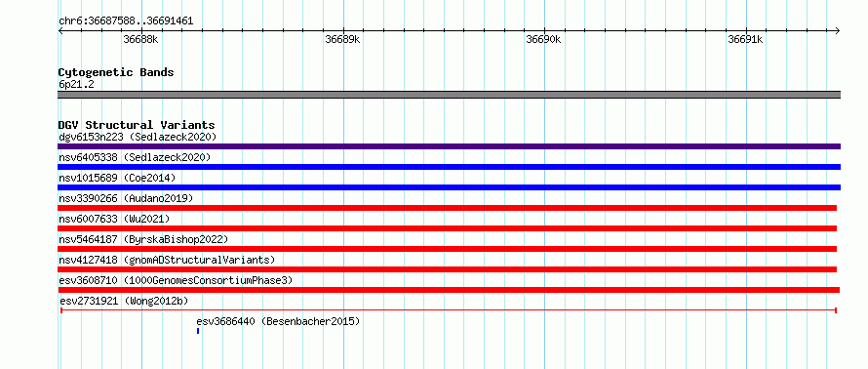This screenshot has height=369, width=868.
Task: Click the left arrowhead of the coordinate ruler
Action: click(x=61, y=30)
